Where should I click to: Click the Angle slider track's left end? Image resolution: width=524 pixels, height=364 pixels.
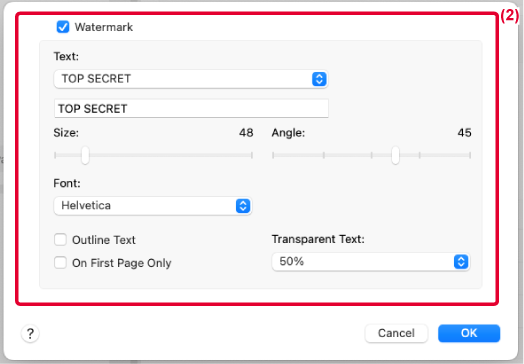pos(273,155)
